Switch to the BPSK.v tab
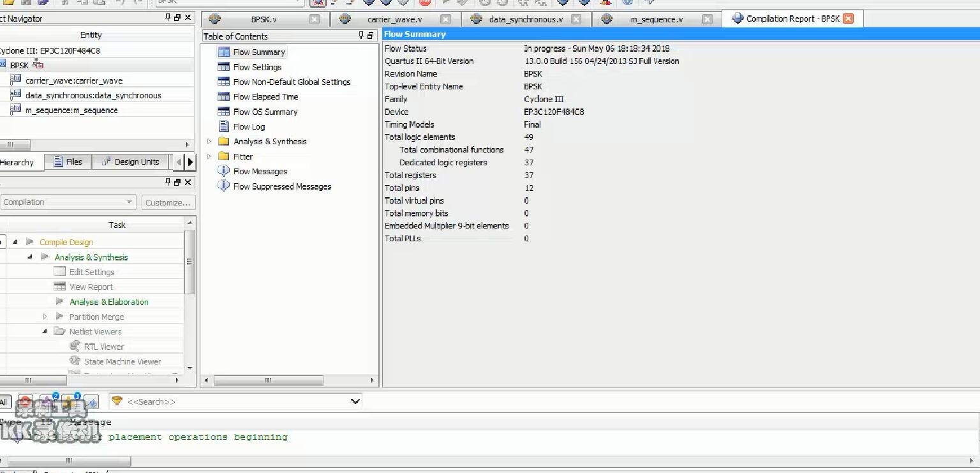Viewport: 980px width, 473px height. tap(264, 19)
